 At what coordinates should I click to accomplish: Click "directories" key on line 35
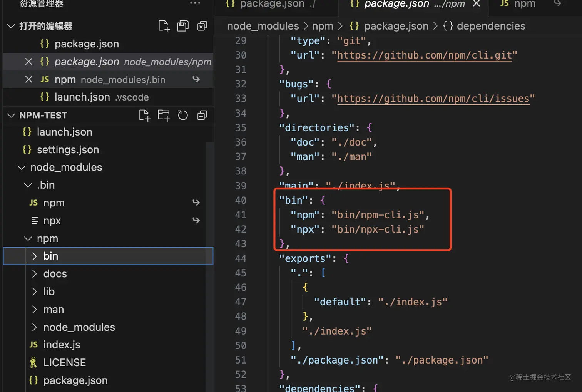point(317,128)
